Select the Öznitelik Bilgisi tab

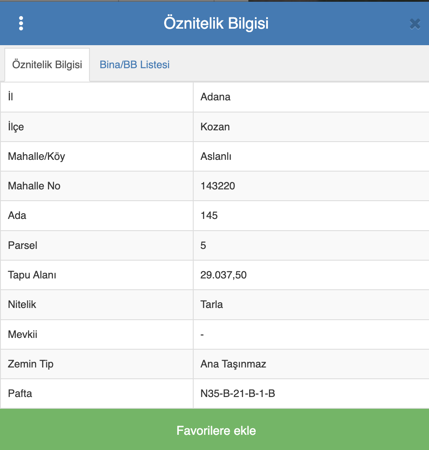pos(47,65)
